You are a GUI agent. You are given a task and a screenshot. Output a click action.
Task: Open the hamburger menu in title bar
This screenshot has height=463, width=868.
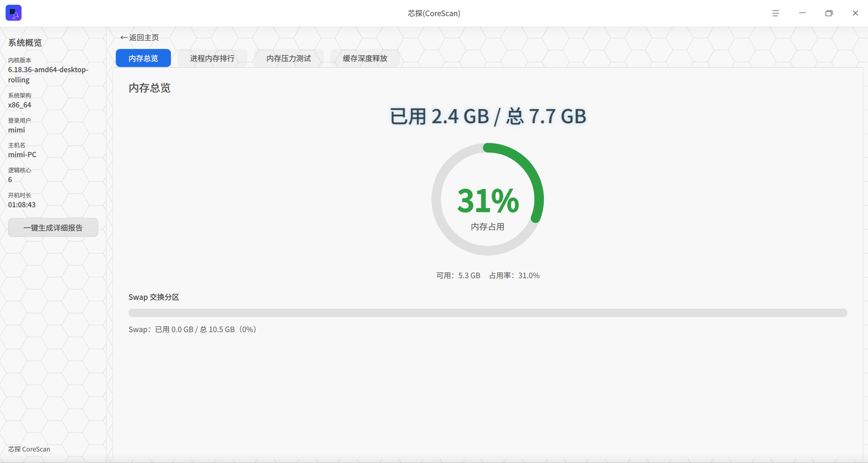[x=775, y=13]
